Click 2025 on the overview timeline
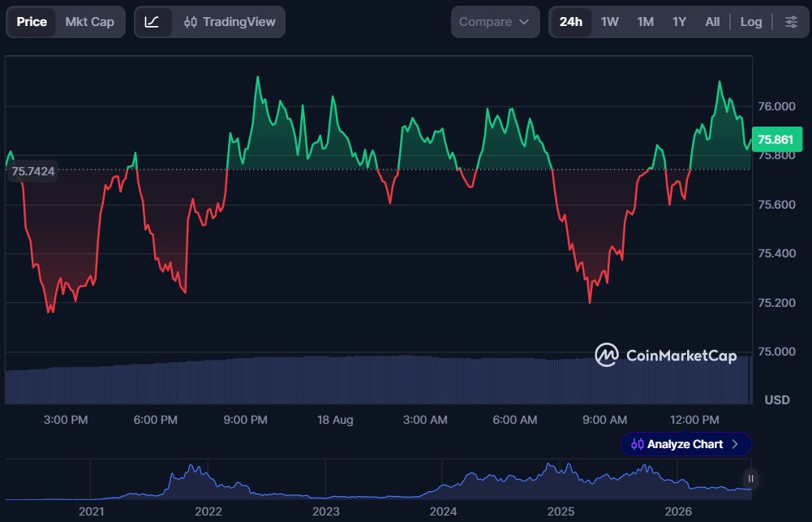 [x=561, y=511]
